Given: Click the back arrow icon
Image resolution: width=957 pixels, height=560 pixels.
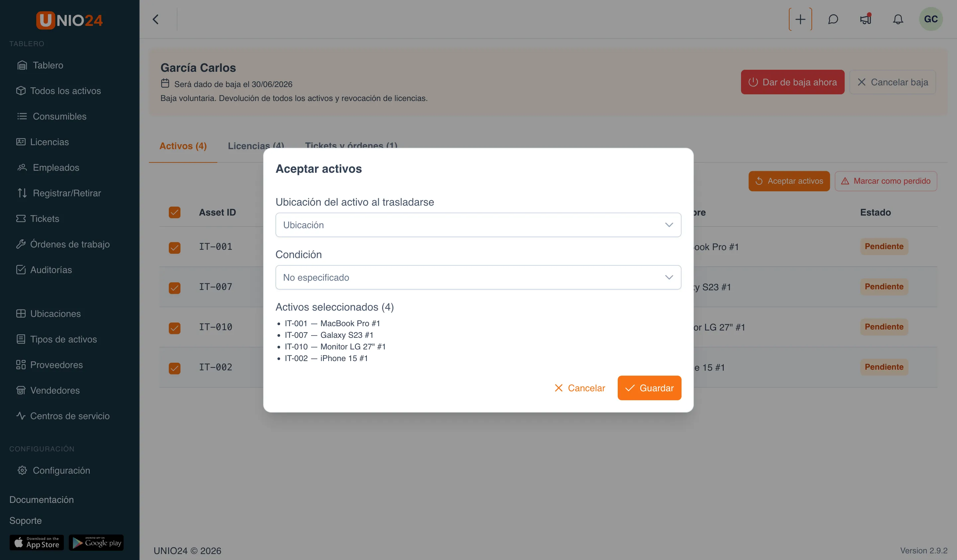Looking at the screenshot, I should click(156, 19).
